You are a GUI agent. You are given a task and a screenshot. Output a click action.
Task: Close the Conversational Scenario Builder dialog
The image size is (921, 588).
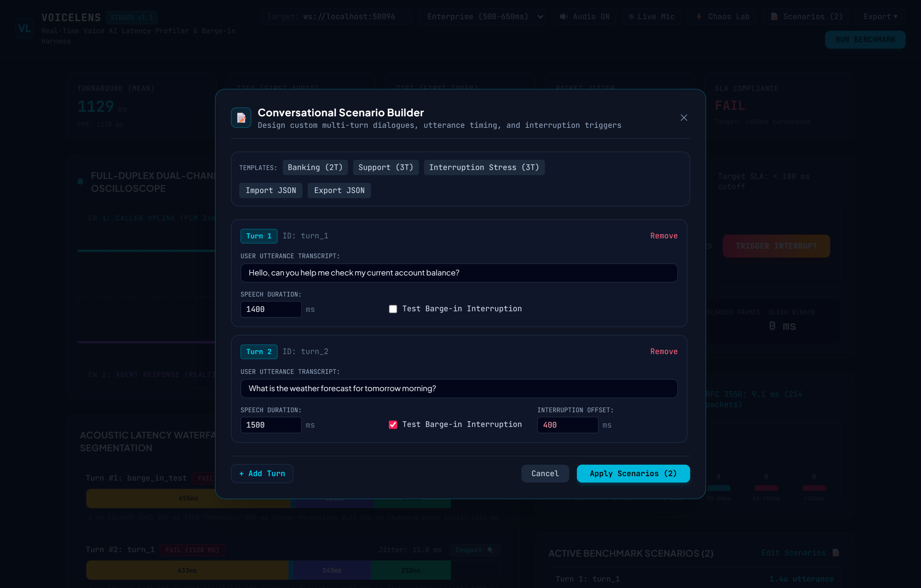(x=683, y=118)
